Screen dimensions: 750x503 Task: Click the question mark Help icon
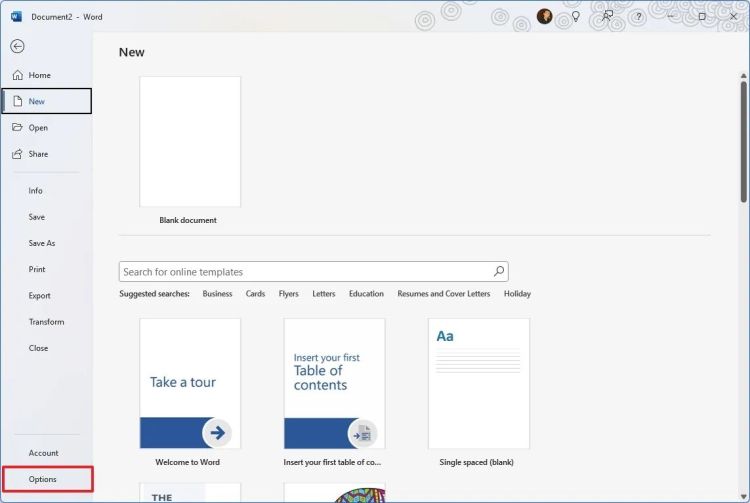pos(638,17)
